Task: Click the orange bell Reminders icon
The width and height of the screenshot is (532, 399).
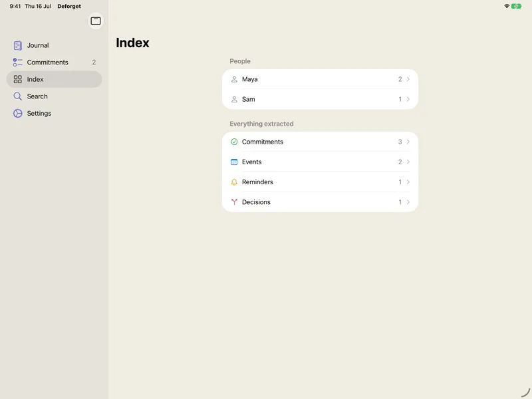Action: tap(234, 182)
